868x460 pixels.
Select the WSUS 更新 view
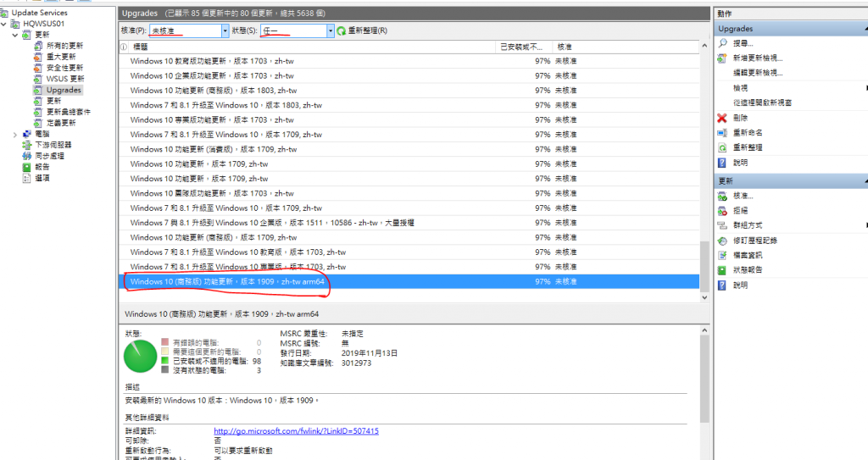tap(65, 79)
